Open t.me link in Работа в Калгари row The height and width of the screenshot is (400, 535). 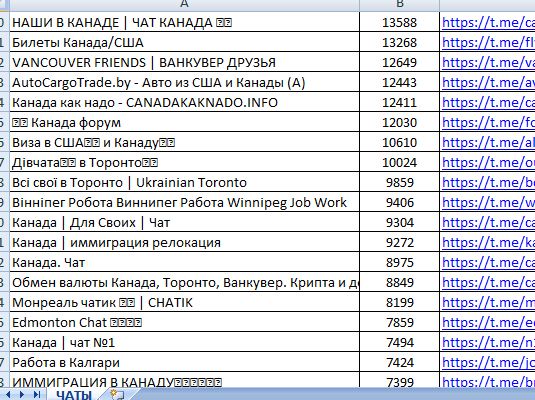[488, 362]
